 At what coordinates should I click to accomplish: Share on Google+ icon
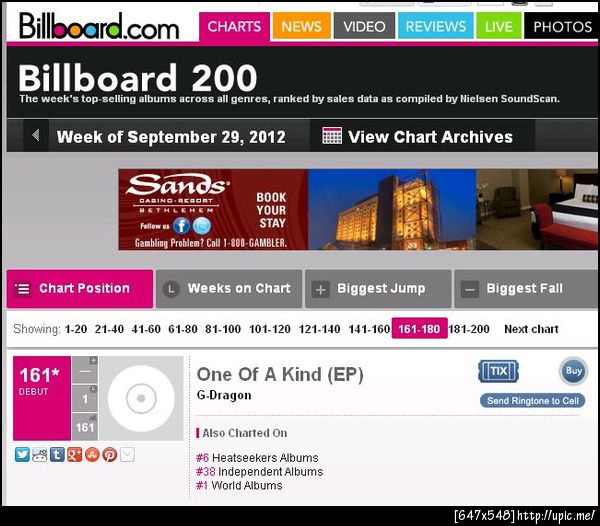pyautogui.click(x=75, y=455)
